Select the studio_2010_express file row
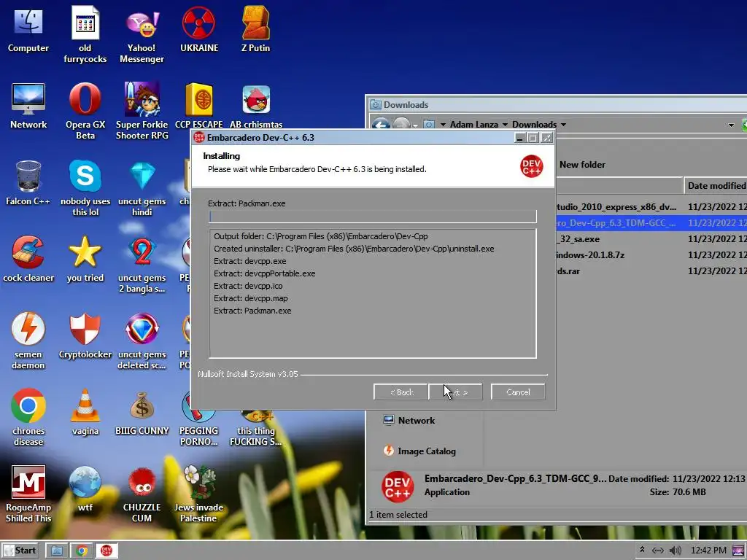This screenshot has width=747, height=560. tap(651, 206)
